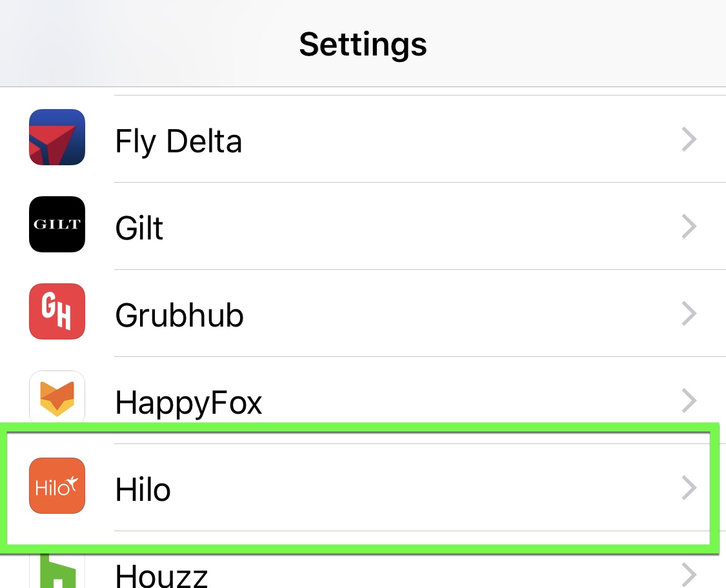The width and height of the screenshot is (726, 588).
Task: Tap the red GH Grubhub logo
Action: (x=57, y=311)
